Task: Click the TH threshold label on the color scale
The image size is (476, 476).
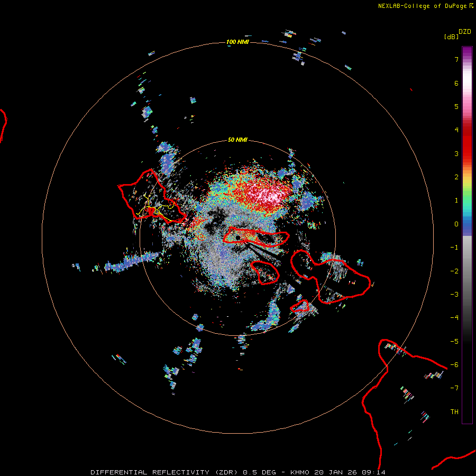Action: tap(454, 412)
